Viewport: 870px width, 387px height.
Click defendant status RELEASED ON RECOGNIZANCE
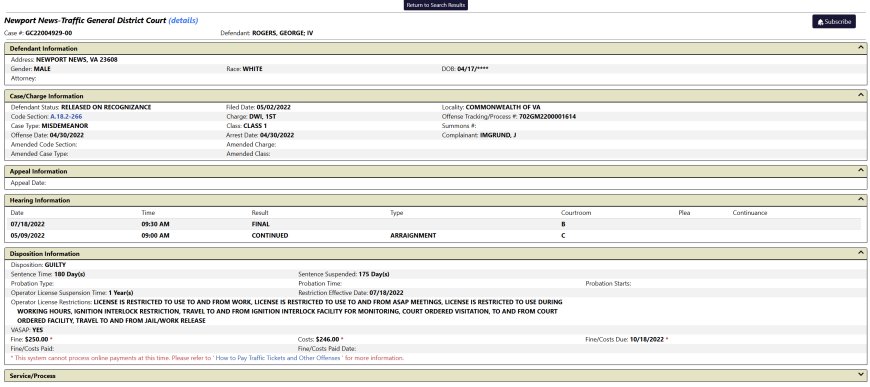(106, 107)
